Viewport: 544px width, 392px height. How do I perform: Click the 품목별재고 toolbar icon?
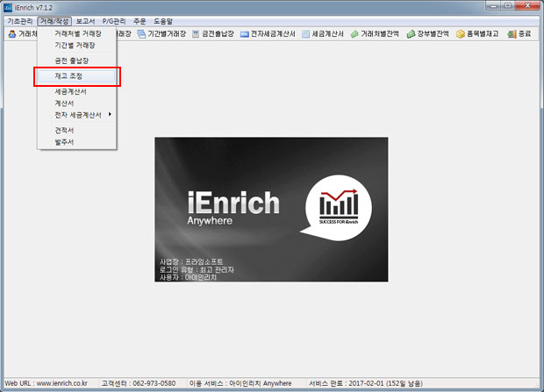(x=478, y=34)
